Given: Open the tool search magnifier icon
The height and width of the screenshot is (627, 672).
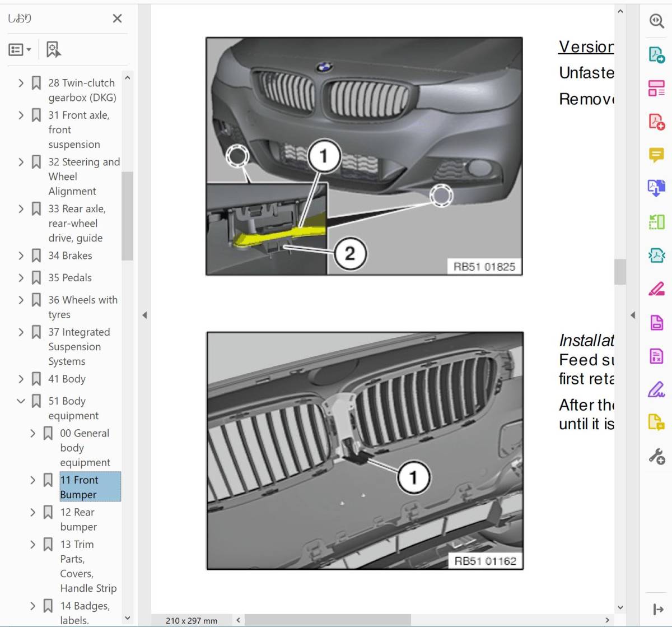Looking at the screenshot, I should (x=656, y=21).
